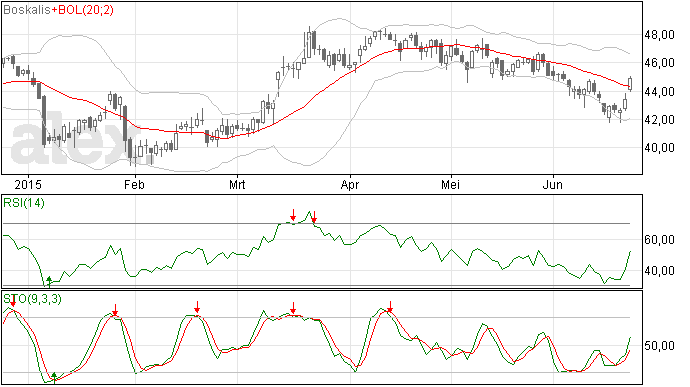The height and width of the screenshot is (387, 690).
Task: Click the RSI(14) indicator label
Action: 24,203
